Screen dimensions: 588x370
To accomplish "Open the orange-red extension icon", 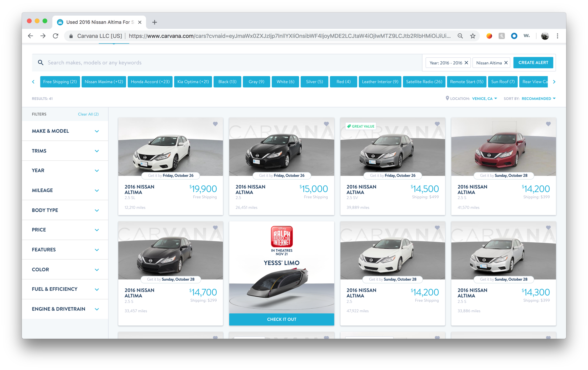I will pyautogui.click(x=489, y=36).
